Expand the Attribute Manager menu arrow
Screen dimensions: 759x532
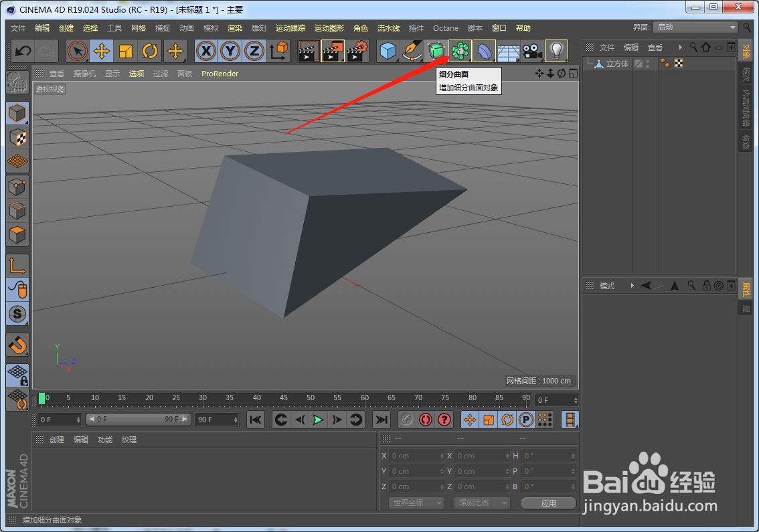click(632, 286)
